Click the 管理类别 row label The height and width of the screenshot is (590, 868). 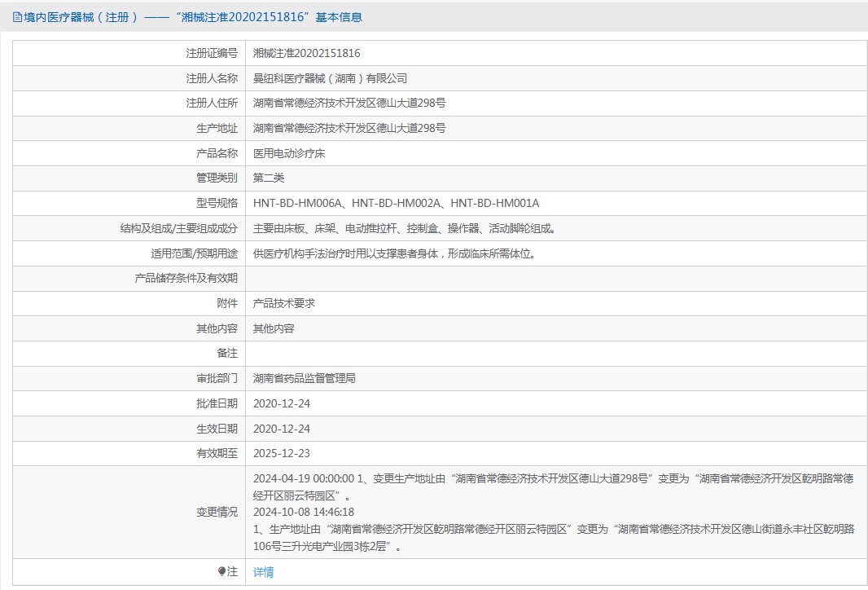click(x=217, y=178)
